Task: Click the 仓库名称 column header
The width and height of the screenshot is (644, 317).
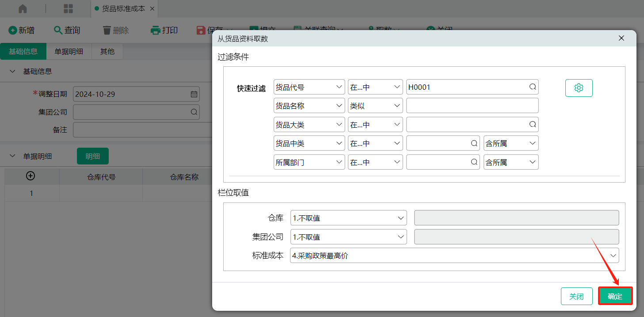Action: (184, 177)
